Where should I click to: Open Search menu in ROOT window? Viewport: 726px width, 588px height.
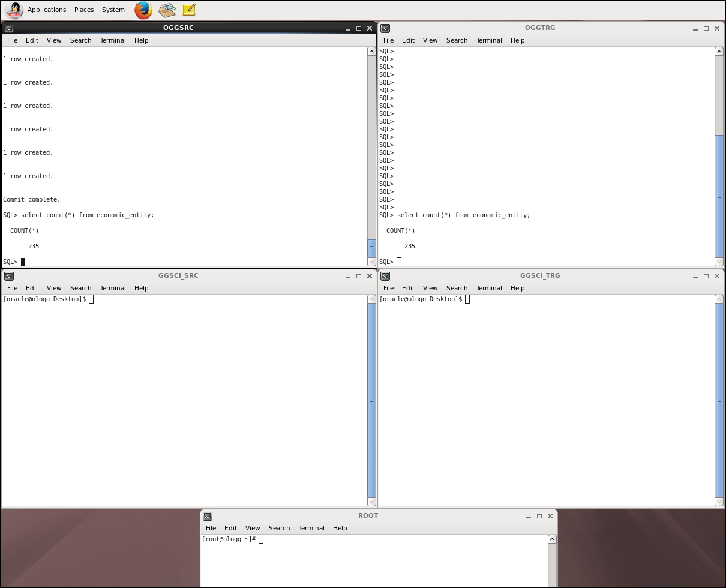pyautogui.click(x=279, y=528)
